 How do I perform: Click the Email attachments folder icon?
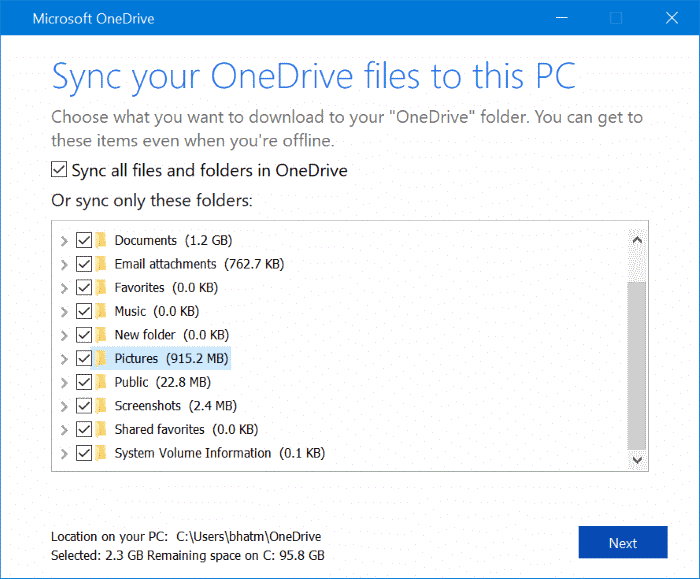pos(101,264)
